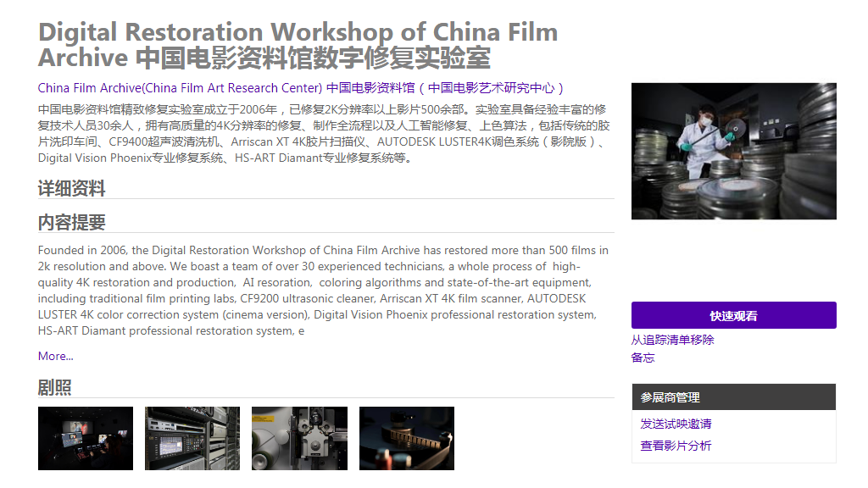
Task: Click the English synopsis paragraph starting Founded in 2006
Action: coord(324,291)
